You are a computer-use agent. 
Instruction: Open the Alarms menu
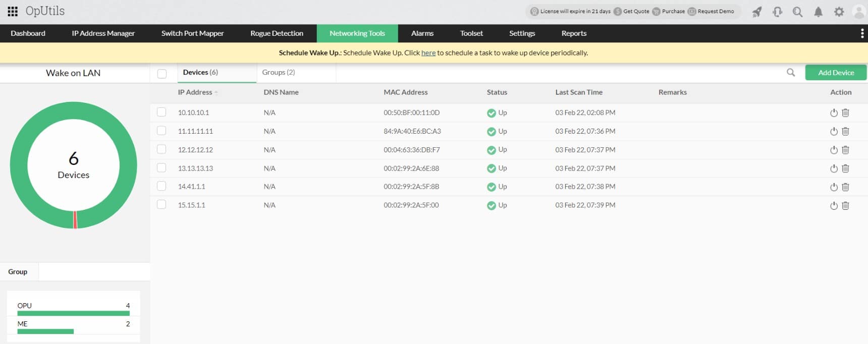[x=422, y=33]
